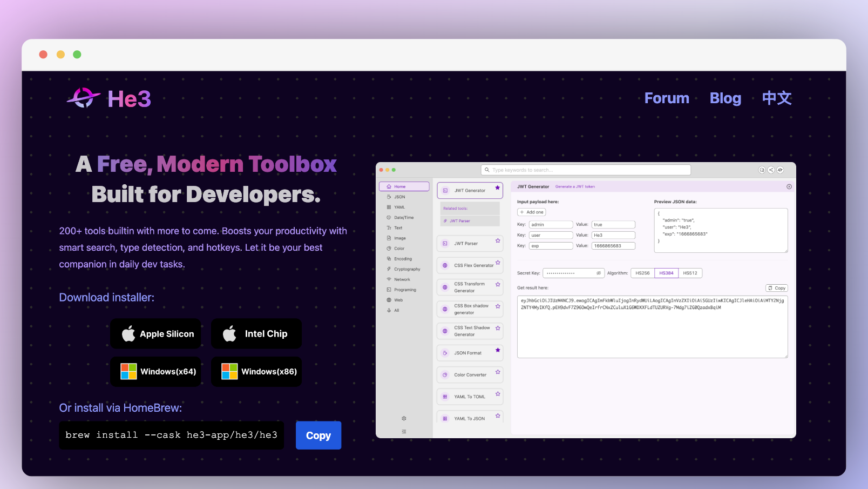
Task: Click the chat feedback icon in preview toolbar
Action: click(x=762, y=170)
